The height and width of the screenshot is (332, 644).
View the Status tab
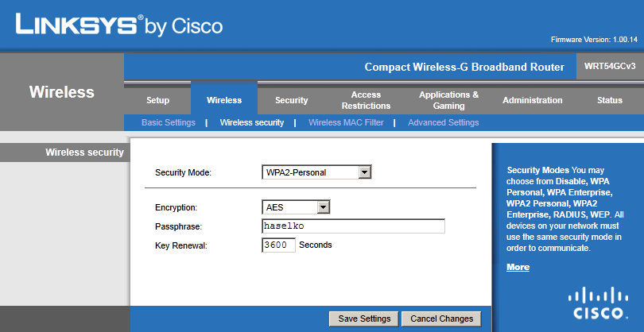(x=610, y=100)
